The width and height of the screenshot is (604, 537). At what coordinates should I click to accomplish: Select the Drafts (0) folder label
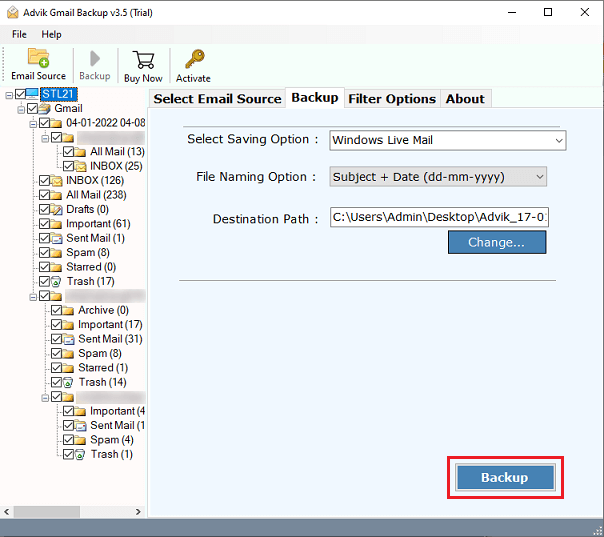click(87, 209)
